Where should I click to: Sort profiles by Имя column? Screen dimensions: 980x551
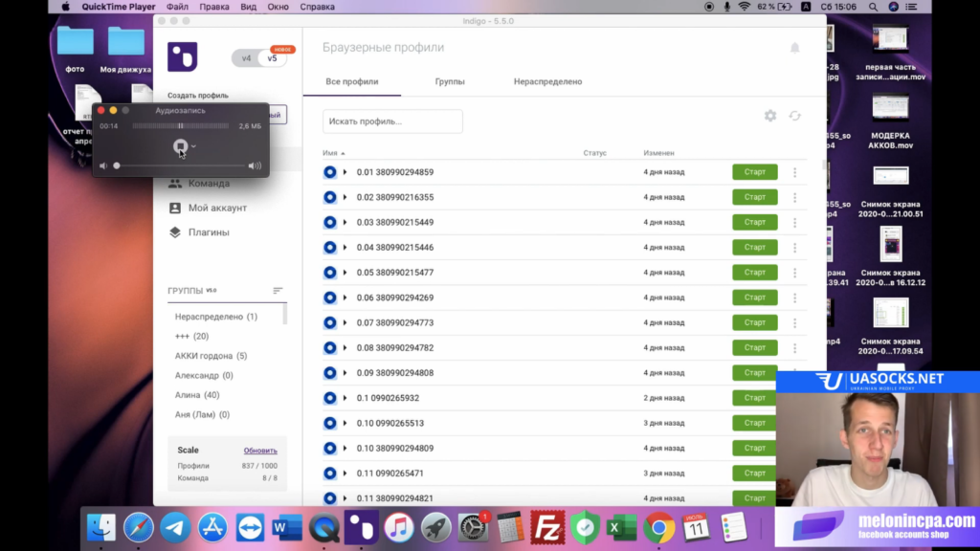334,153
